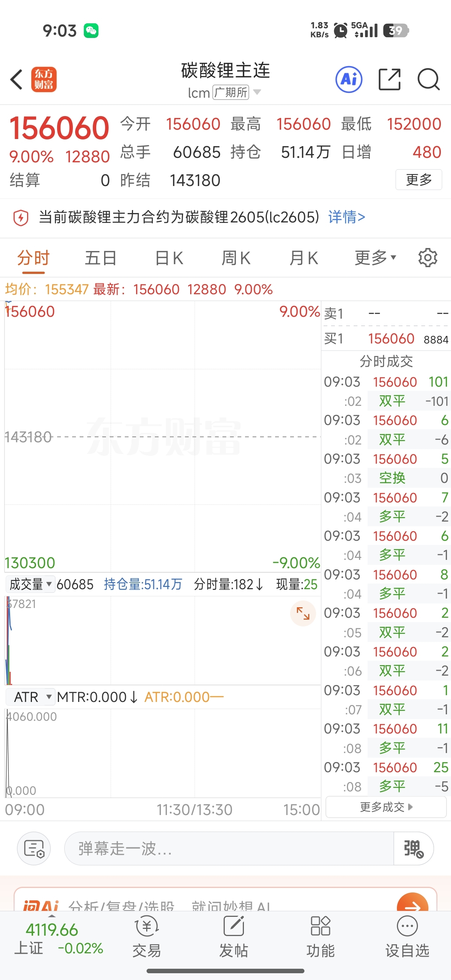Focus the 弹幕走一波 comment input field
451x980 pixels.
coord(229,848)
